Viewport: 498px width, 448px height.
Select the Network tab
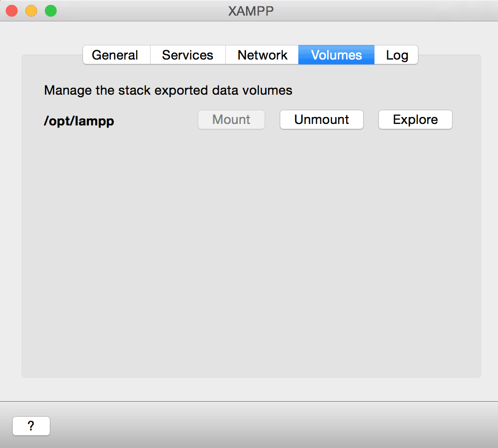[x=262, y=55]
